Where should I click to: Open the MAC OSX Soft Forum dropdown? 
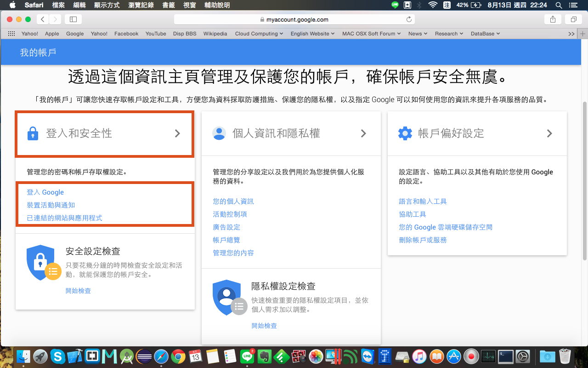(371, 34)
